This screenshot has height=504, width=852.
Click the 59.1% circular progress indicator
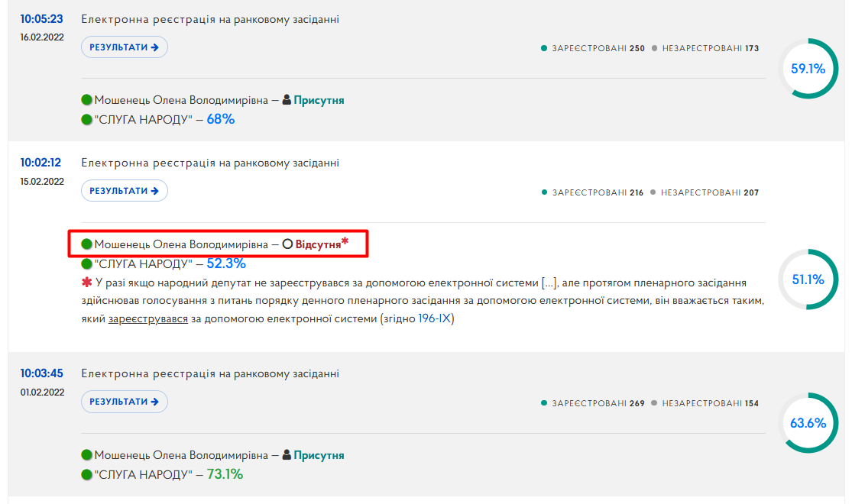(x=808, y=69)
